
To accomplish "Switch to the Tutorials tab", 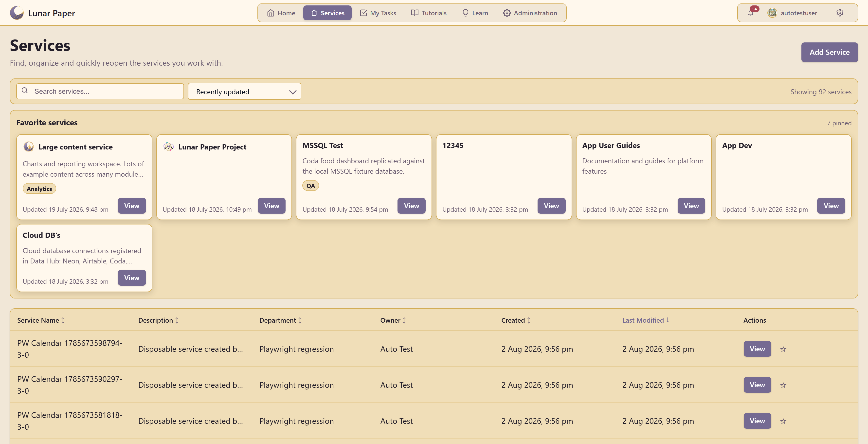I will pyautogui.click(x=429, y=13).
